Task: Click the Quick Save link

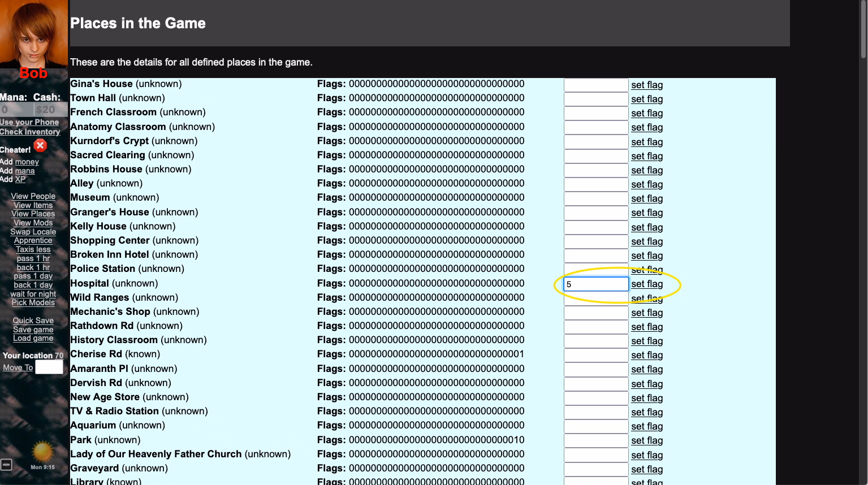Action: click(33, 321)
